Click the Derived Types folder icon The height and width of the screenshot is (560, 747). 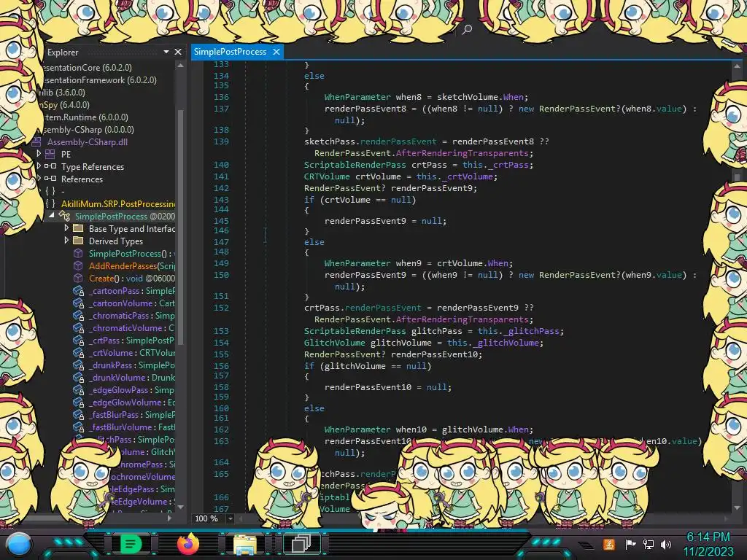pyautogui.click(x=77, y=241)
